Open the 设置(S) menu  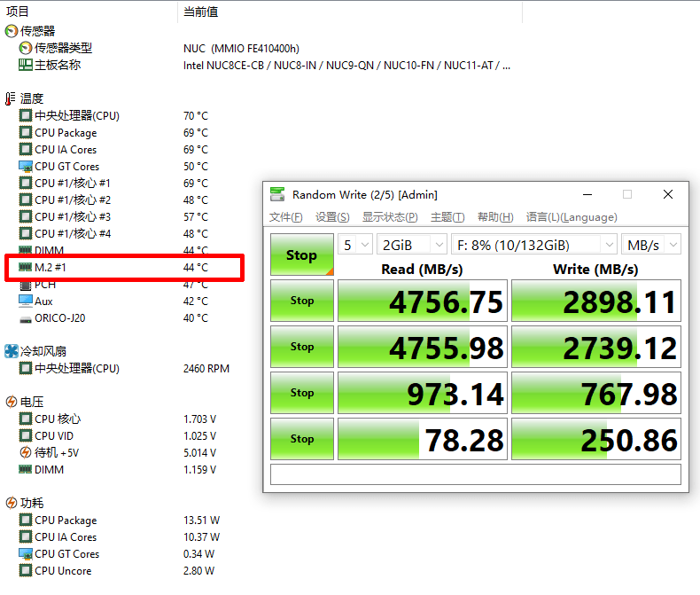[332, 217]
